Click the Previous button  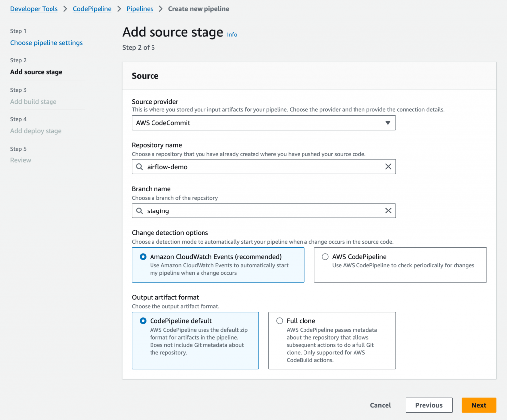pos(429,405)
